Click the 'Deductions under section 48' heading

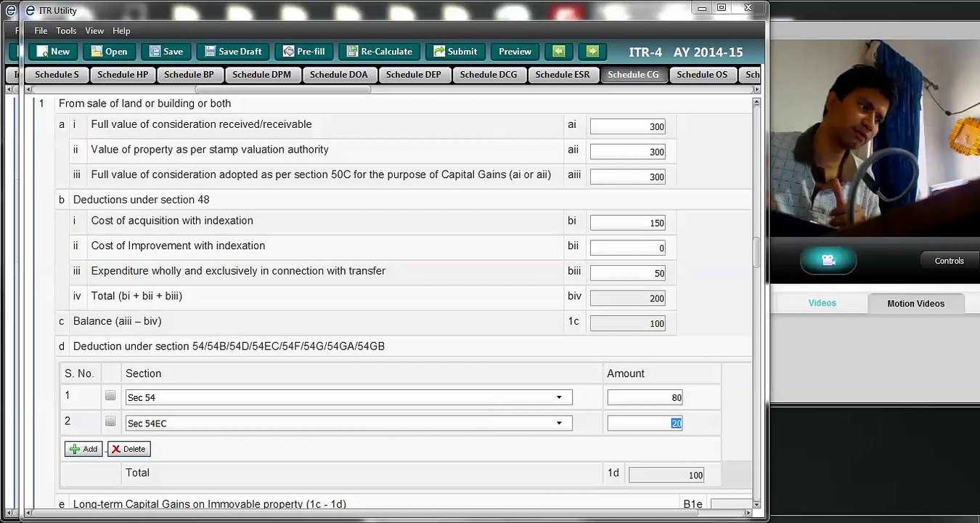pos(141,200)
